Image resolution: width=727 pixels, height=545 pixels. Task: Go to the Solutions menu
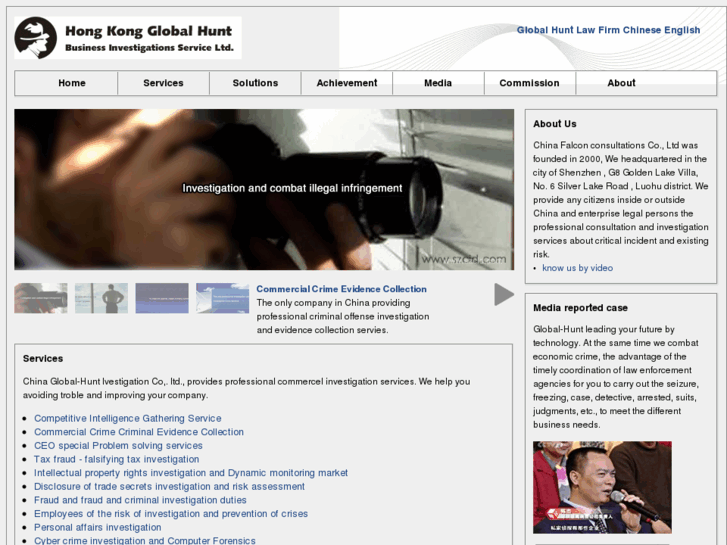255,83
